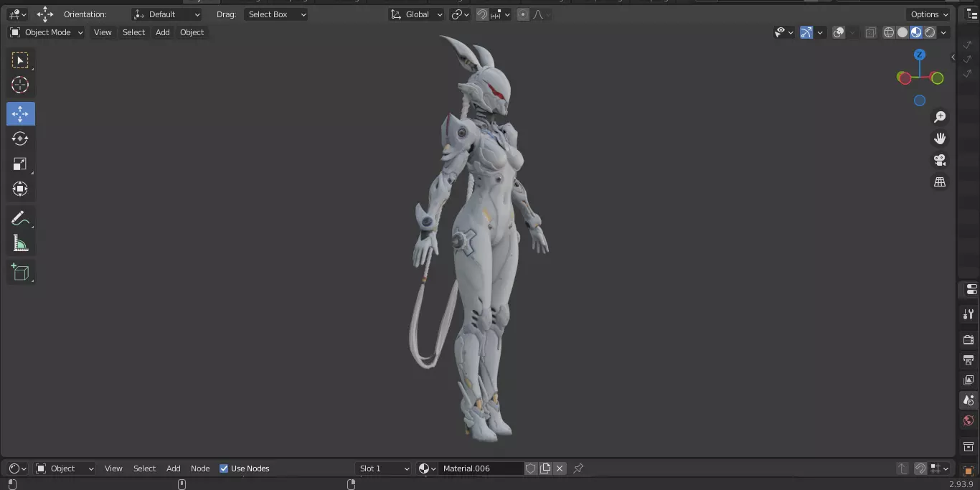
Task: Activate the Scale tool
Action: tap(20, 164)
